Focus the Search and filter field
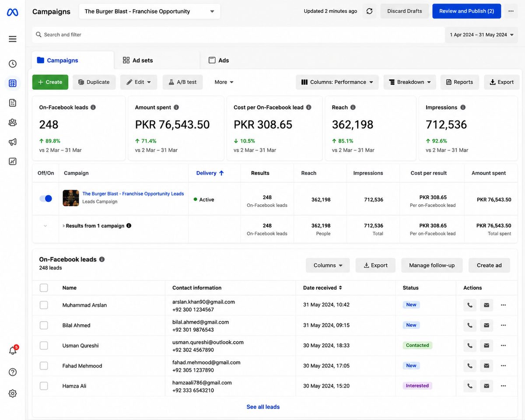Viewport: 525px width, 420px height. pyautogui.click(x=238, y=35)
